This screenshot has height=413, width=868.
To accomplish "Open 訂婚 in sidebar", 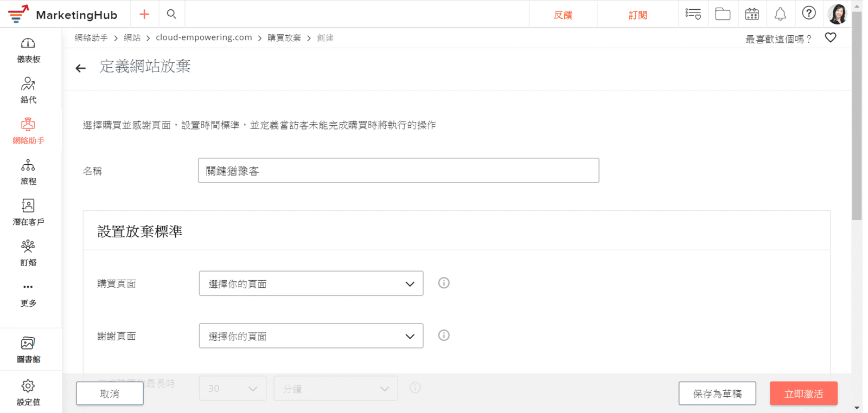I will pos(28,253).
